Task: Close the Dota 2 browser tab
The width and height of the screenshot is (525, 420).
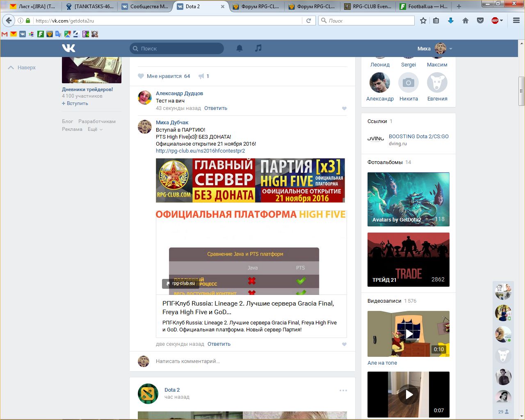Action: tap(223, 7)
